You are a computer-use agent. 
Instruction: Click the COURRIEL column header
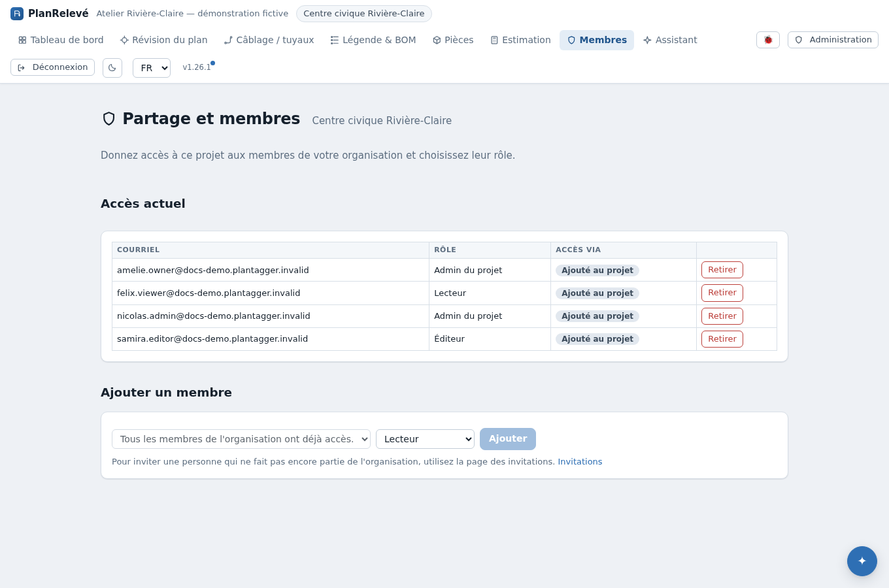(x=271, y=250)
